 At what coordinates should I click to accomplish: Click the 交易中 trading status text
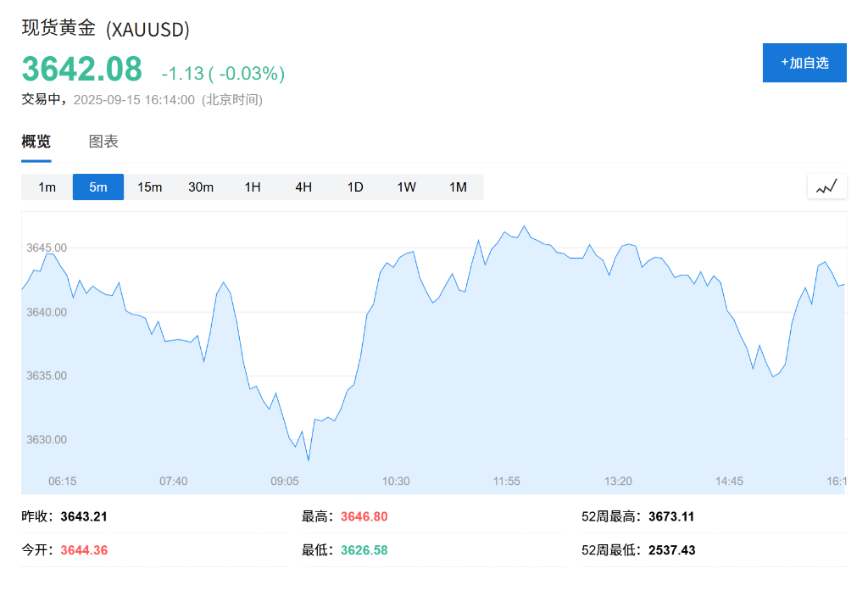tap(41, 99)
